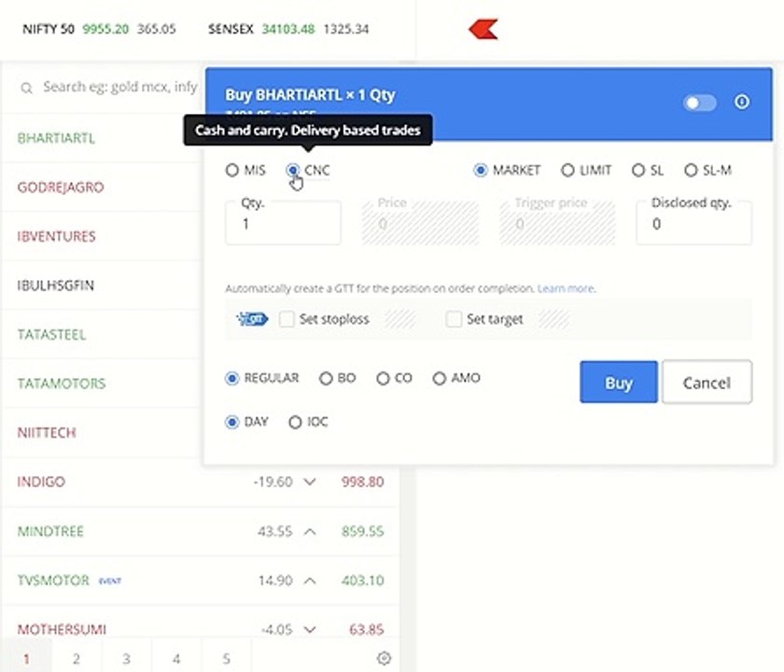Select SL order type

click(x=638, y=170)
